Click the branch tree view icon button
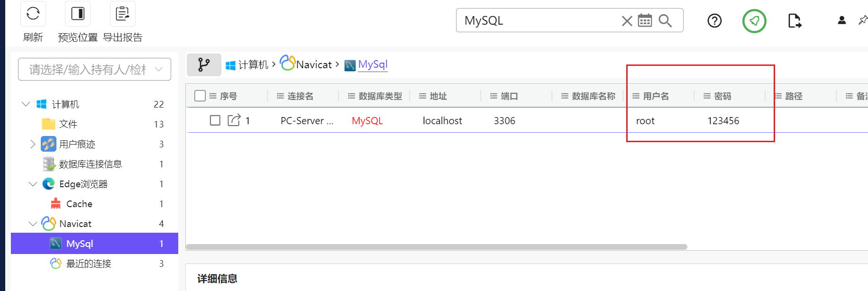Image resolution: width=868 pixels, height=291 pixels. 204,65
